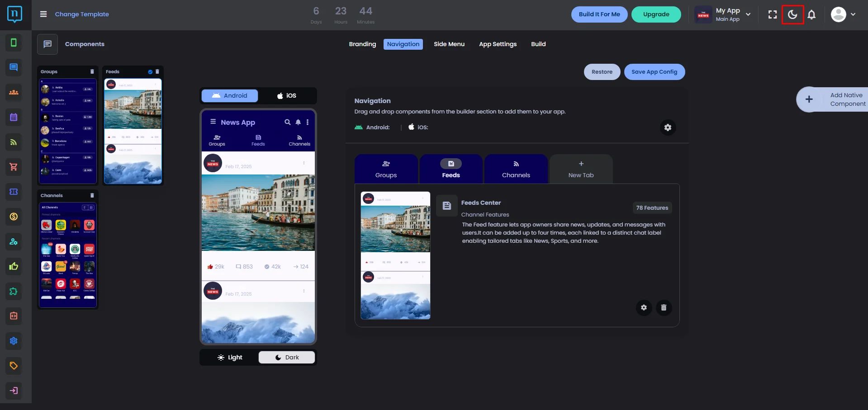Click the Restore button
Viewport: 868px width, 410px height.
tap(602, 72)
